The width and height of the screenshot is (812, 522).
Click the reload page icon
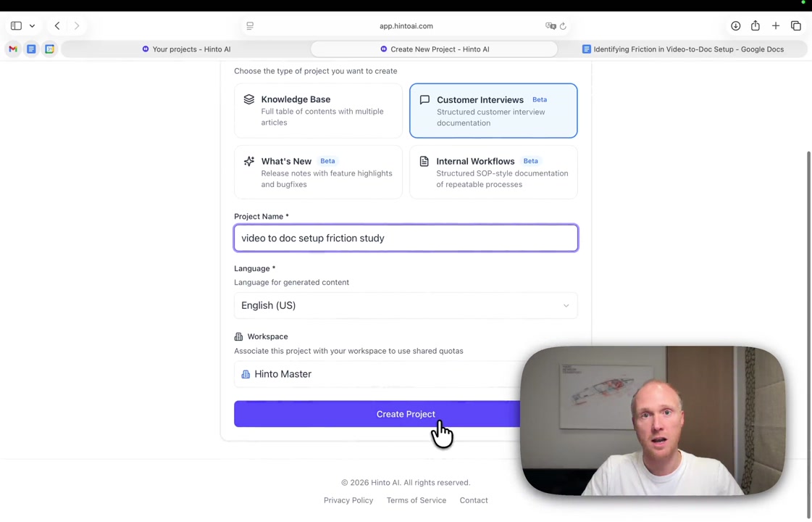[x=563, y=26]
